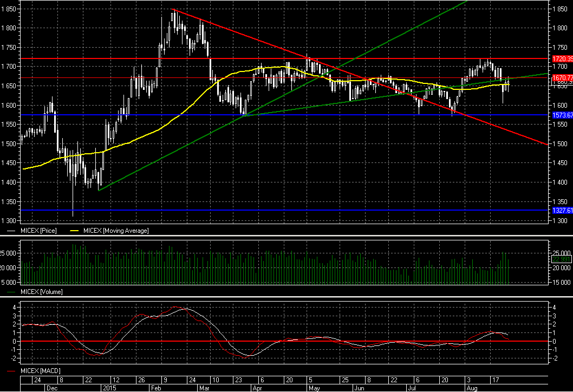This screenshot has width=573, height=392.
Task: Select the blue 1573.67 price tag
Action: pos(562,115)
